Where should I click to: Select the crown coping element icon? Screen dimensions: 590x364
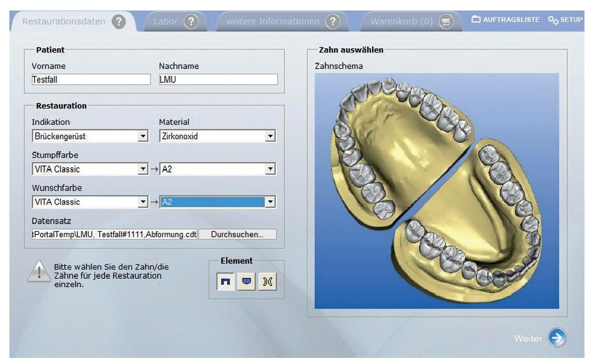pyautogui.click(x=225, y=281)
